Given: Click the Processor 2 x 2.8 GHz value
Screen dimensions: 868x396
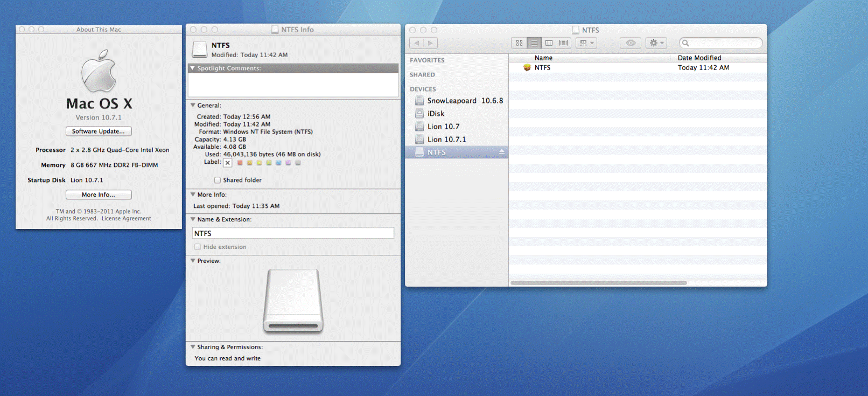Looking at the screenshot, I should click(x=120, y=150).
